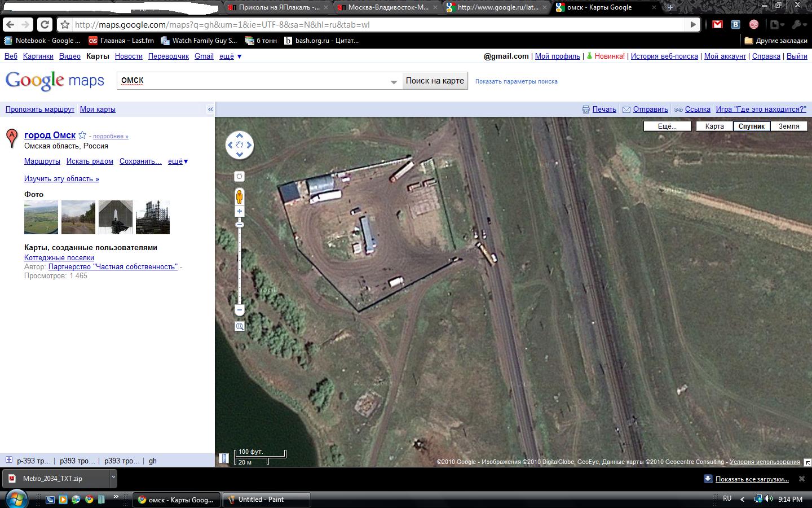This screenshot has height=508, width=812.
Task: Open the Ещё… map layers dropdown
Action: pyautogui.click(x=668, y=126)
